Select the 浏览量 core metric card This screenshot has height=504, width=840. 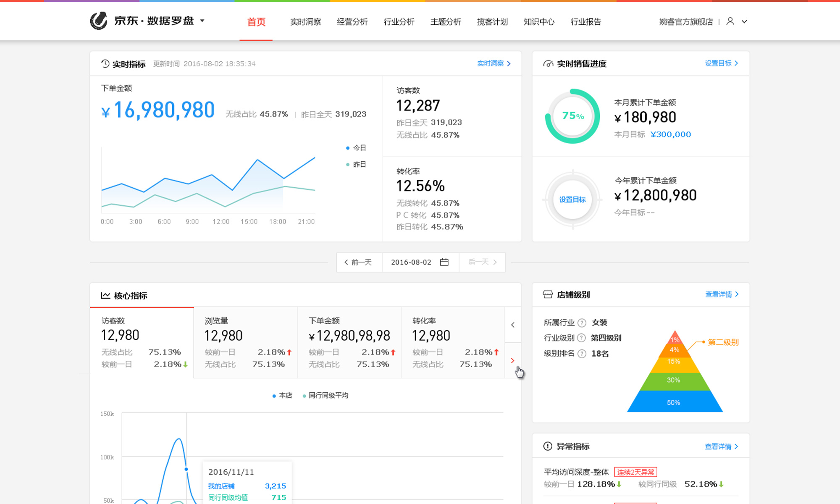[x=246, y=343]
